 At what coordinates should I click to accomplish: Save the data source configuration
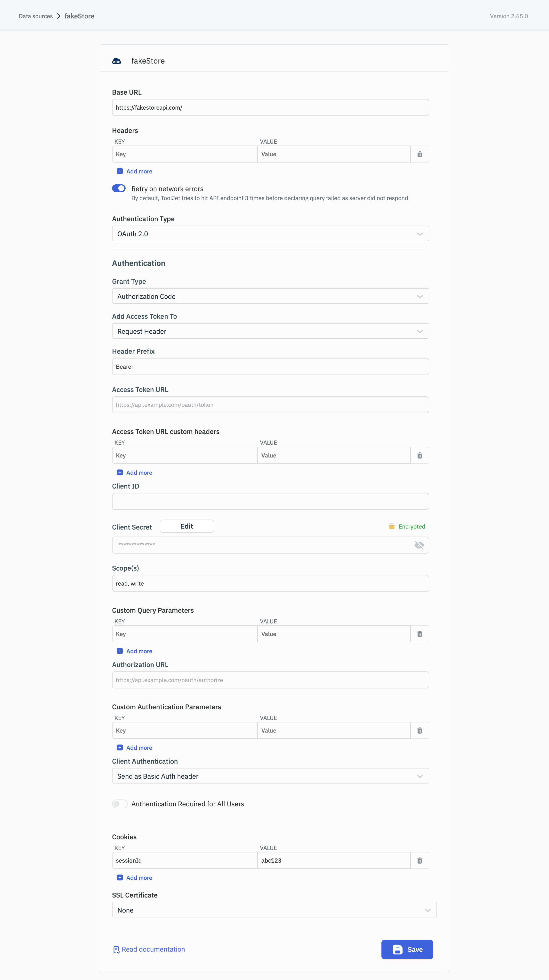click(407, 950)
